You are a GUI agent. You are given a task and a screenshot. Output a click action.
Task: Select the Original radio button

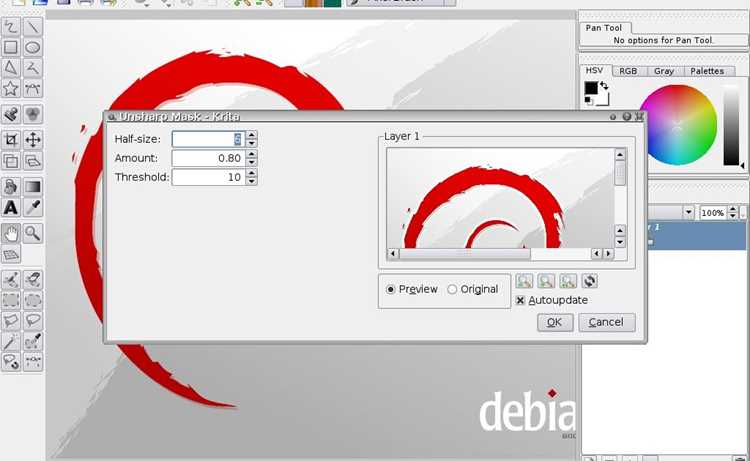coord(452,289)
